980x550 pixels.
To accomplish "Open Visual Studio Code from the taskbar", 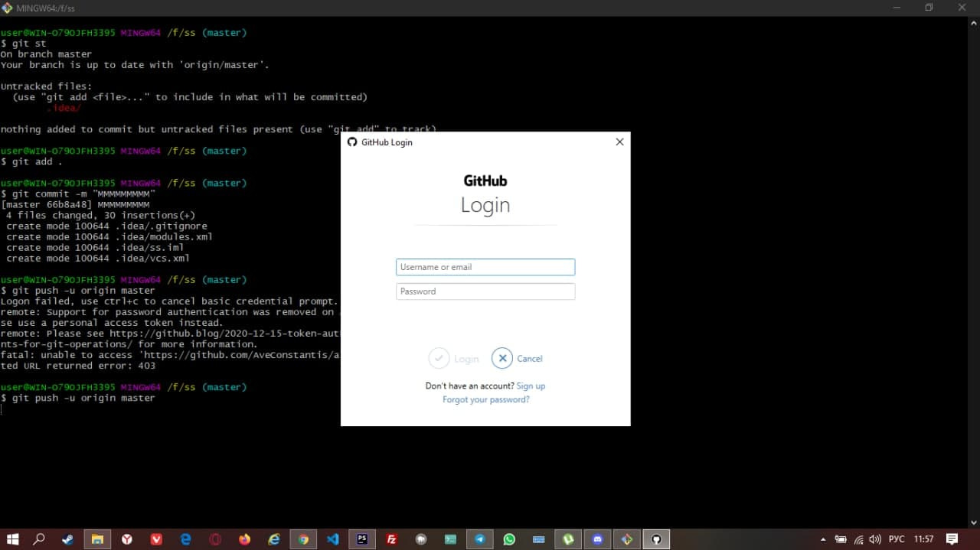I will tap(332, 539).
